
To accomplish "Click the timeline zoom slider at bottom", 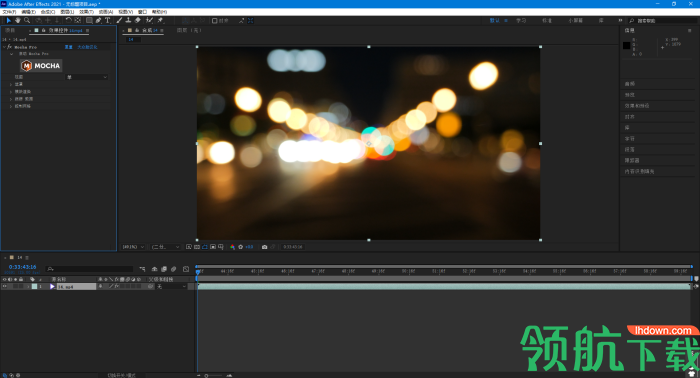I will pos(214,375).
